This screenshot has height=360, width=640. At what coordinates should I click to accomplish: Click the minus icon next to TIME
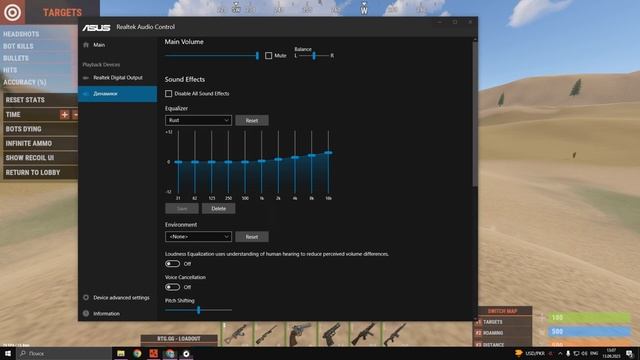tap(75, 115)
